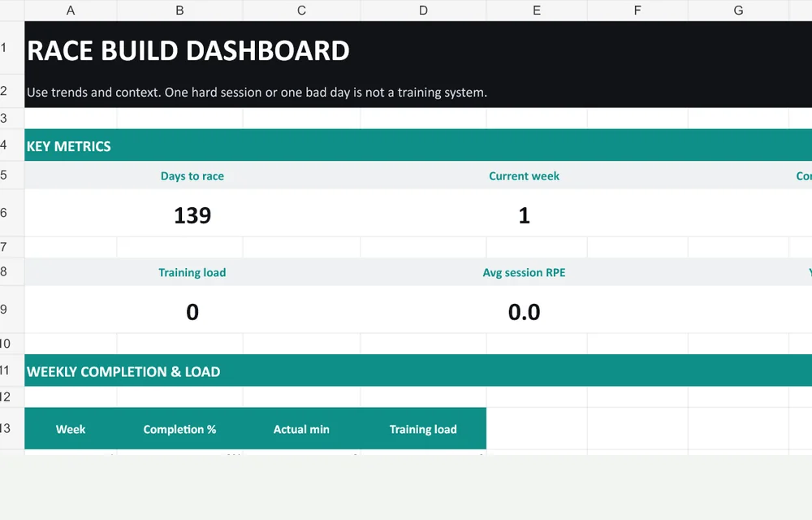This screenshot has width=812, height=520.
Task: Select column E header
Action: click(x=537, y=11)
